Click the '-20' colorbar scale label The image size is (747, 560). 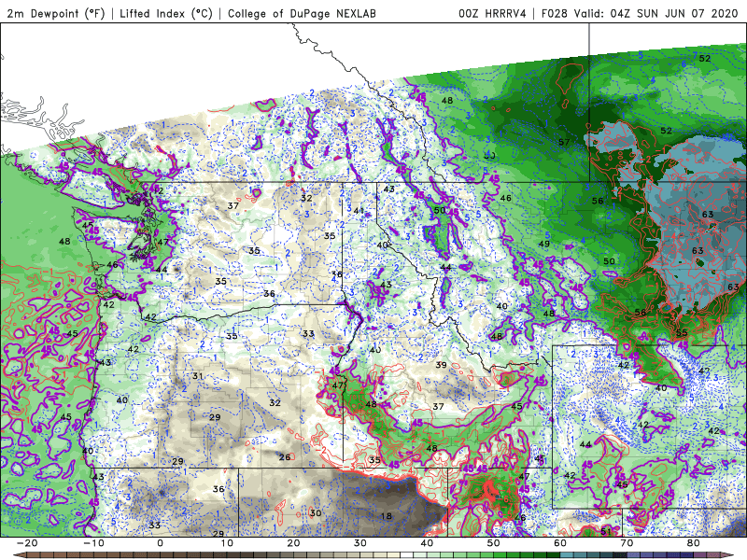click(x=27, y=543)
